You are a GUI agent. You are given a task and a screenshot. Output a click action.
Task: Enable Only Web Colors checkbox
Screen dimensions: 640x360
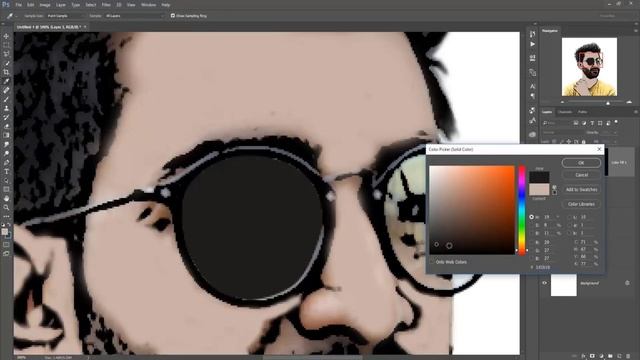coord(432,262)
